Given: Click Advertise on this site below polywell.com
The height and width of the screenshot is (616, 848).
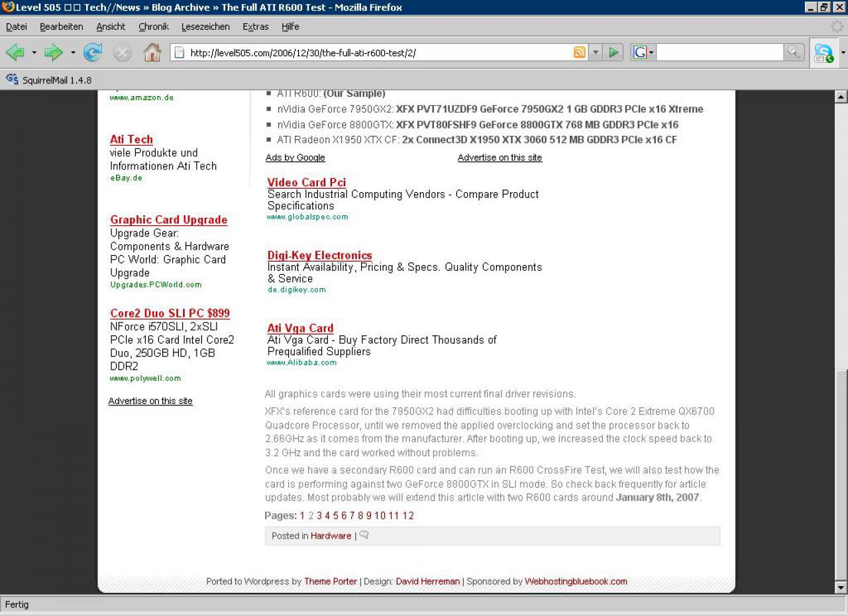Looking at the screenshot, I should (150, 401).
